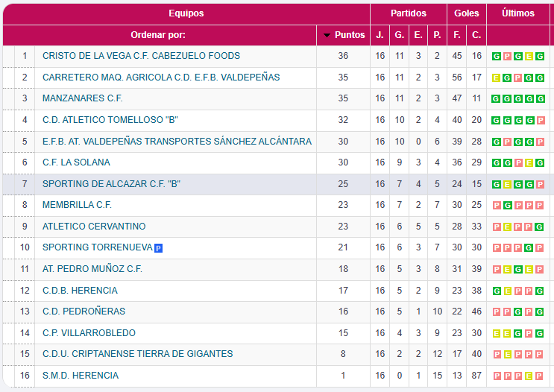The width and height of the screenshot is (554, 392).
Task: Click the red P result in Carretero Maq. Agricola row
Action: [518, 78]
